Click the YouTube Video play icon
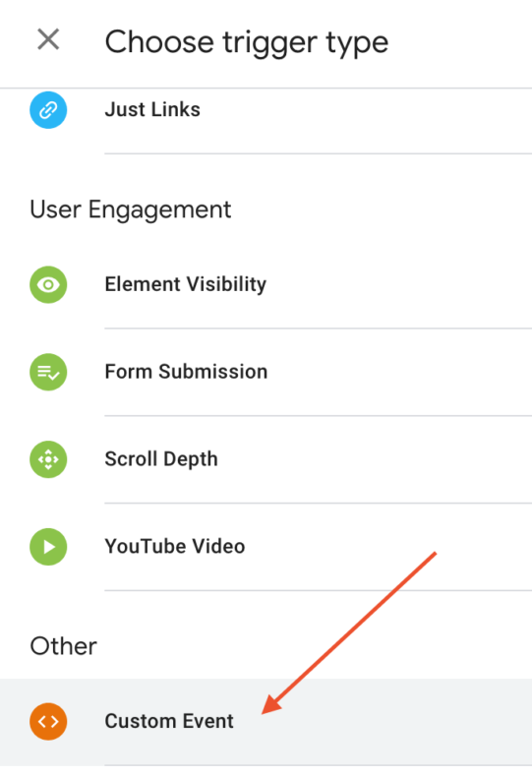The height and width of the screenshot is (777, 532). tap(48, 547)
